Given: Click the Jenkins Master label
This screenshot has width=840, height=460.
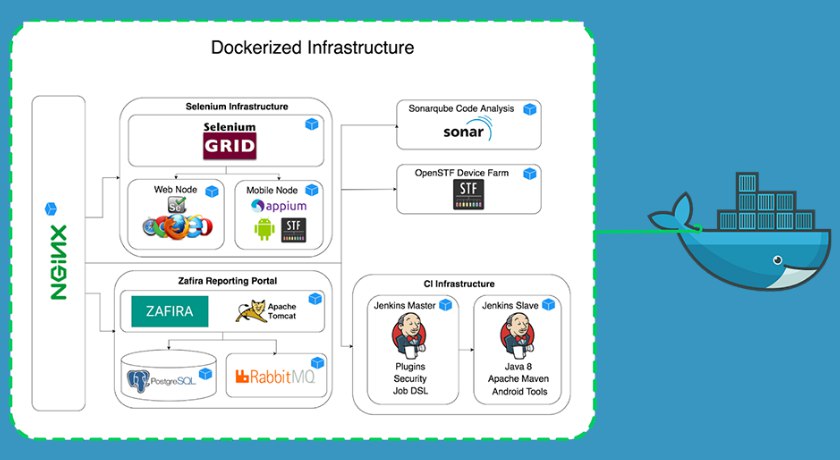Looking at the screenshot, I should [404, 306].
